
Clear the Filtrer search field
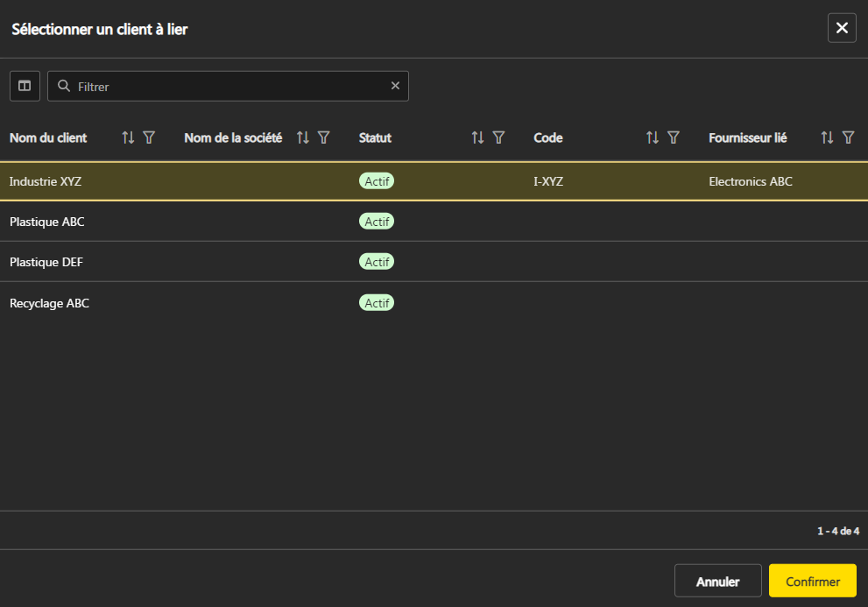tap(395, 86)
